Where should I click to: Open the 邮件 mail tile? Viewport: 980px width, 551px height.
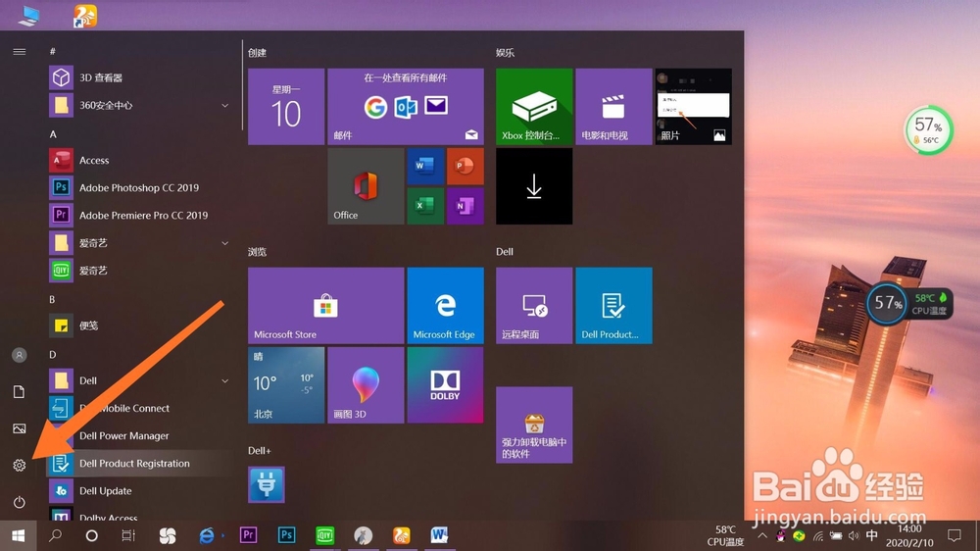[x=406, y=106]
